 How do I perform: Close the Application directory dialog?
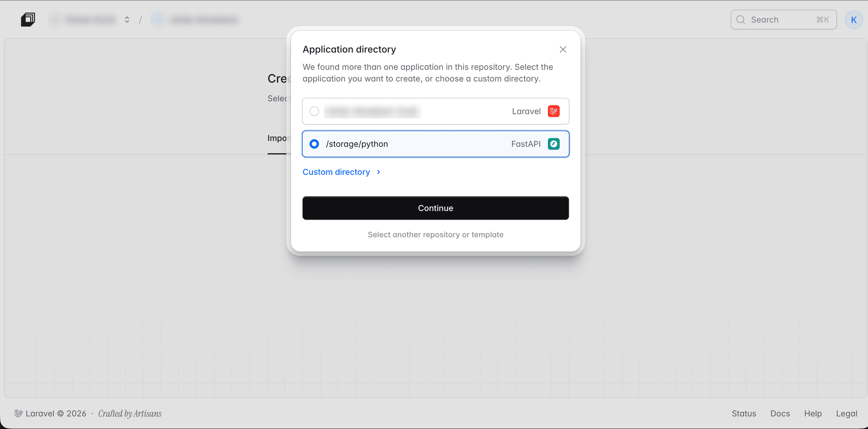click(563, 49)
